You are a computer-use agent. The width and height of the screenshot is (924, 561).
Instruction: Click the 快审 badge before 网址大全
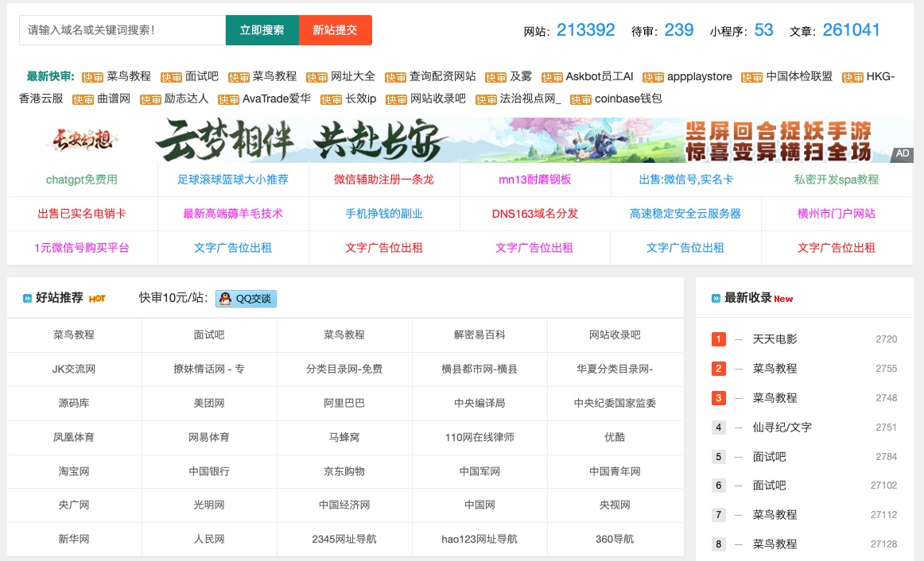317,78
